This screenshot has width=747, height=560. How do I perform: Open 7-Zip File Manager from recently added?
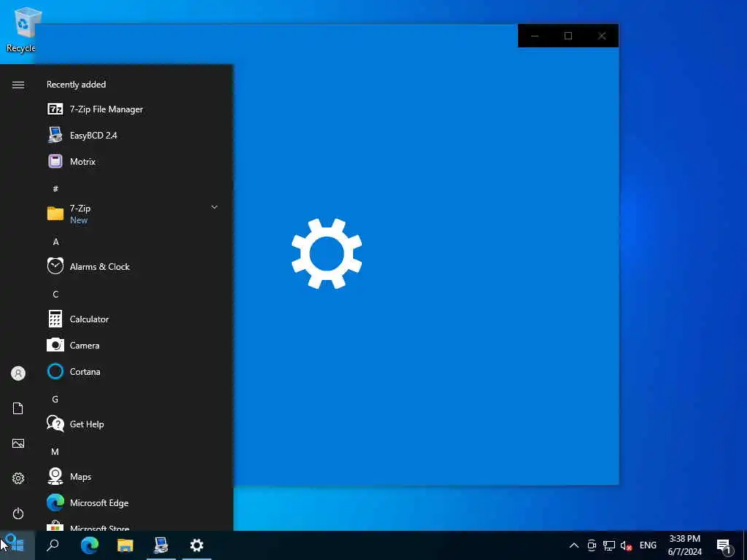(133, 109)
